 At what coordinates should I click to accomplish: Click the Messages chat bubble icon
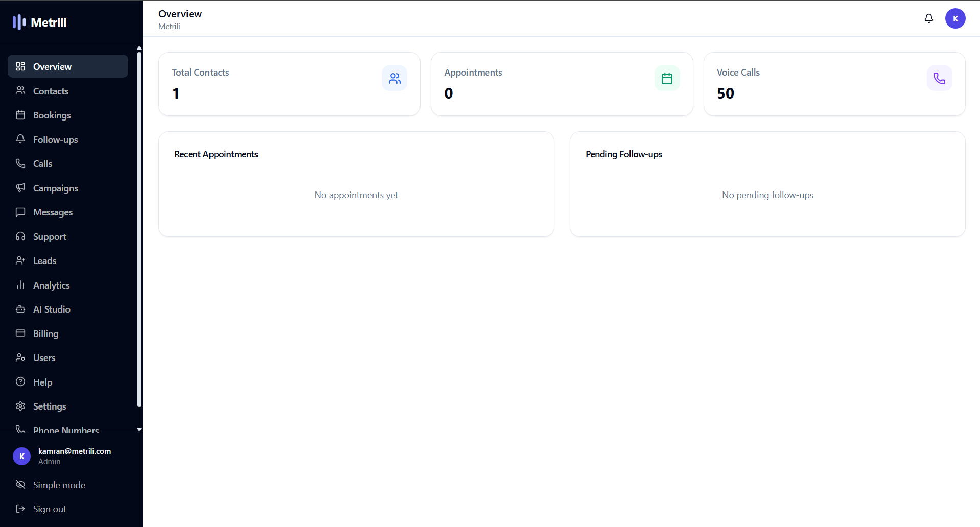20,212
